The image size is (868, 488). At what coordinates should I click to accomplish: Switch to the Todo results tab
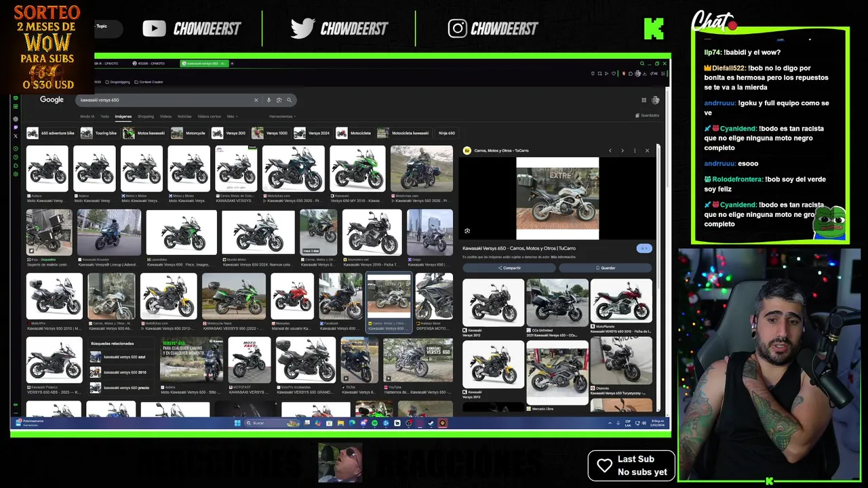104,117
